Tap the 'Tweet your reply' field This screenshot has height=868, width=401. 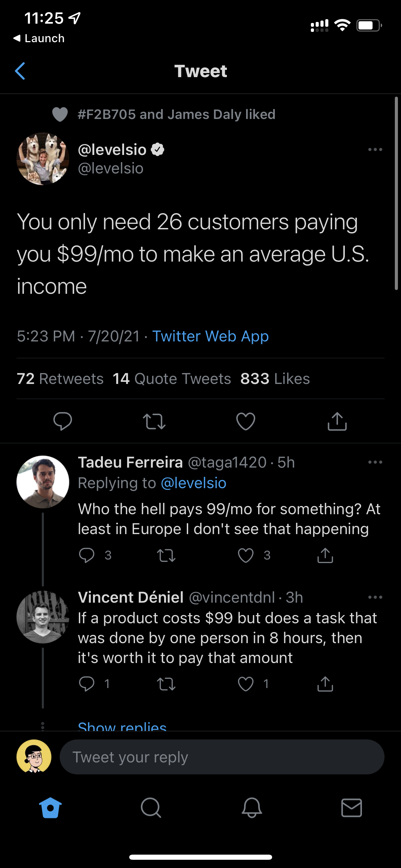pos(222,757)
